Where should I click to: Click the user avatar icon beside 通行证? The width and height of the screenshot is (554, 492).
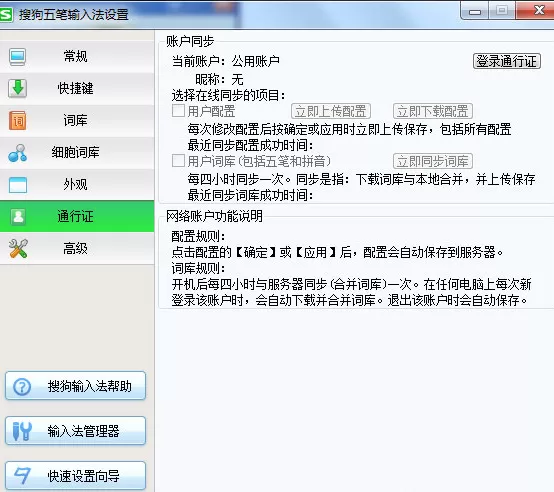pyautogui.click(x=18, y=217)
